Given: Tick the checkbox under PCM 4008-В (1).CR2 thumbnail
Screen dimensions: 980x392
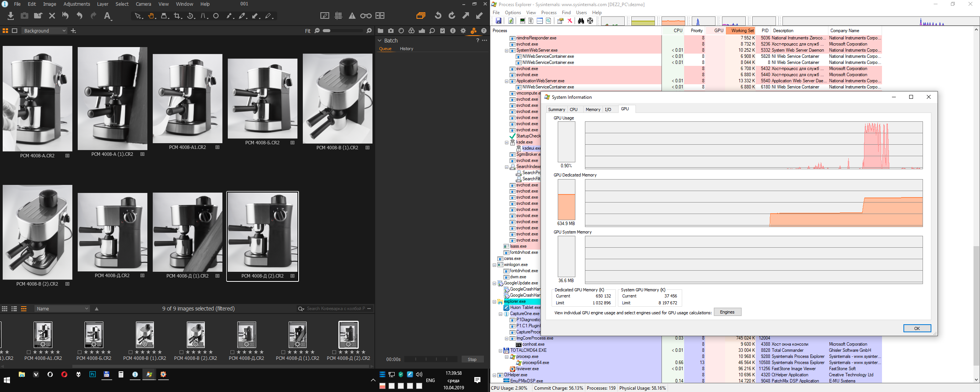Looking at the screenshot, I should [x=131, y=352].
